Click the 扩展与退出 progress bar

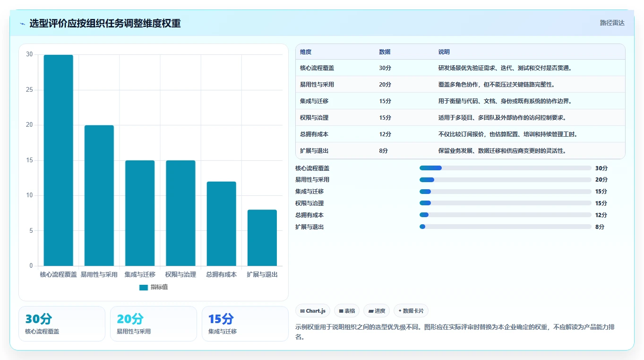506,227
